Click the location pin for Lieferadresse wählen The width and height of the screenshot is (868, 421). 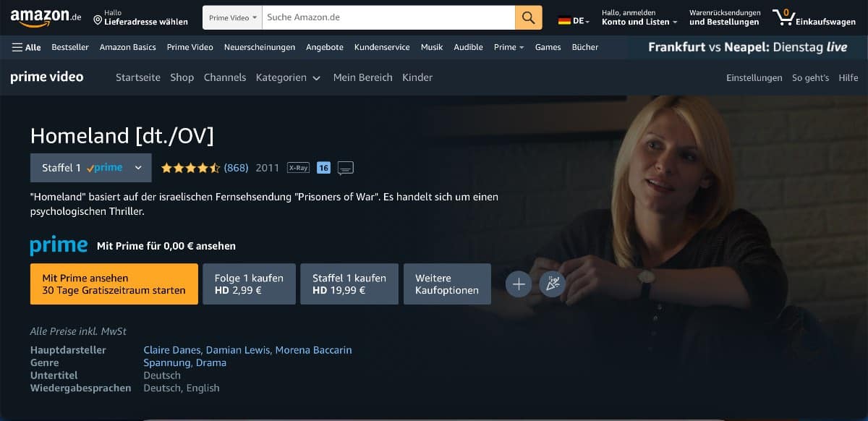[98, 21]
